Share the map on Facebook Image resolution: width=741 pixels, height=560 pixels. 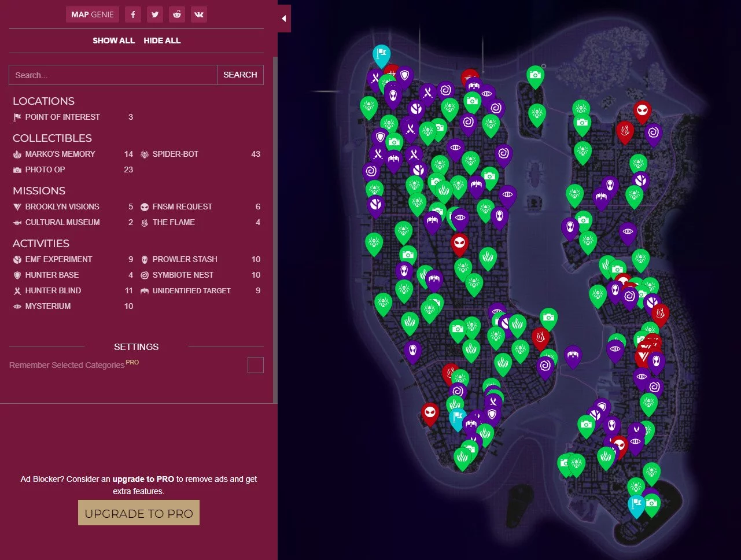tap(133, 14)
